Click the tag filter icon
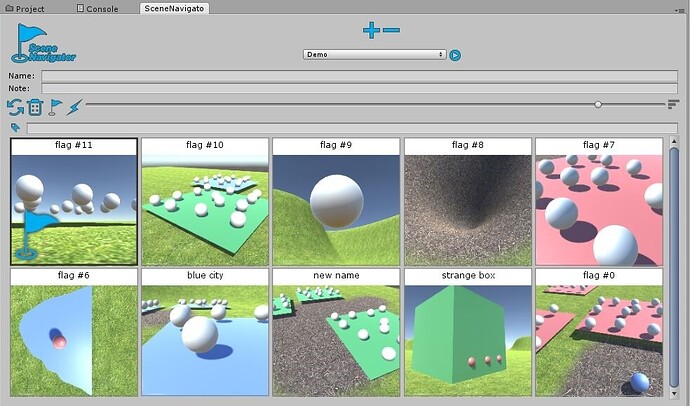690x406 pixels. [16, 128]
